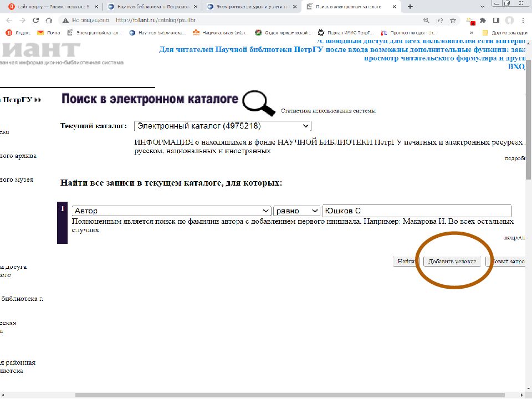Viewport: 532px width, 399px height.
Task: Click the Добавить условие button
Action: coord(453,262)
